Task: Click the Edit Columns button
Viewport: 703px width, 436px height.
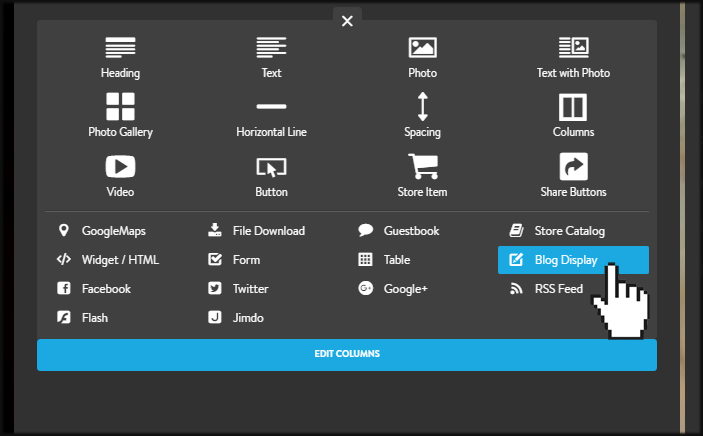Action: [x=347, y=355]
